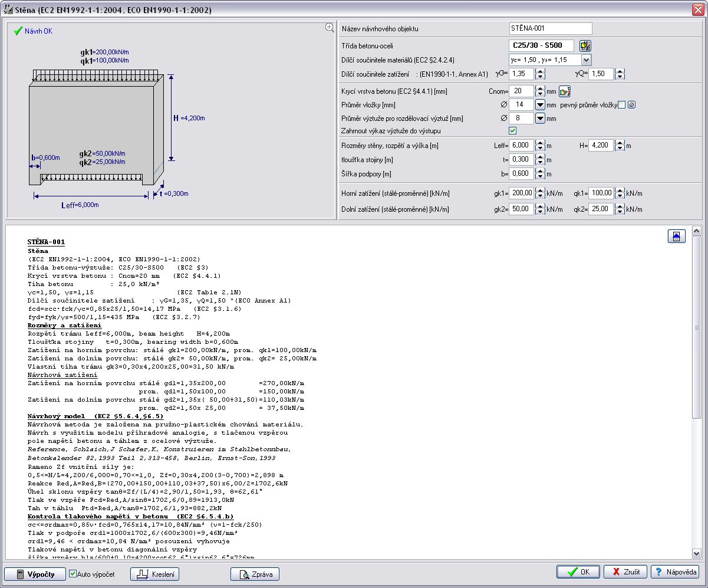Click report scrollbar up arrow
708x588 pixels.
tap(697, 231)
